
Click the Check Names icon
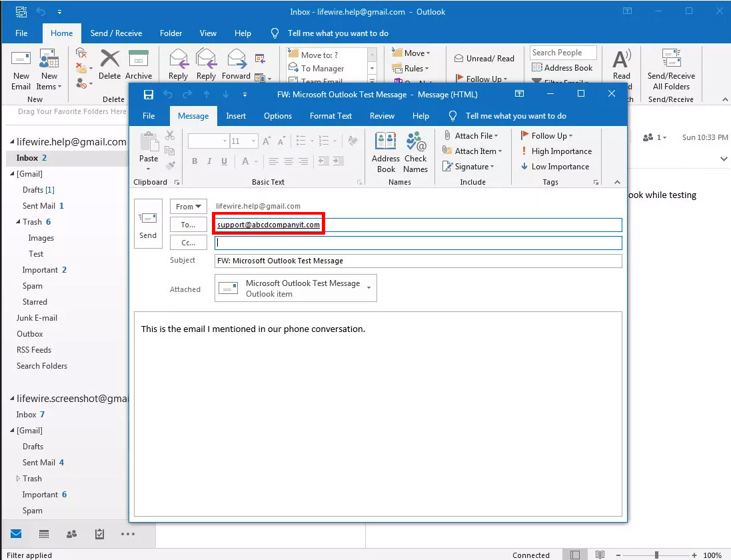(x=415, y=152)
